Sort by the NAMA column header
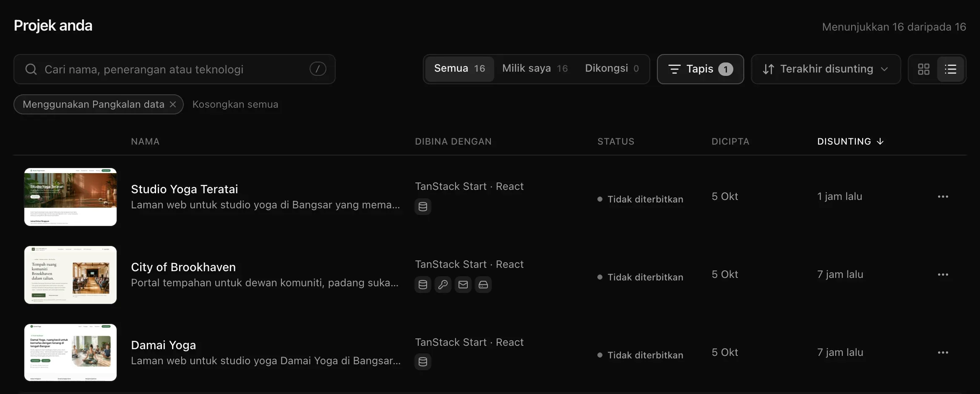This screenshot has height=394, width=980. (145, 142)
